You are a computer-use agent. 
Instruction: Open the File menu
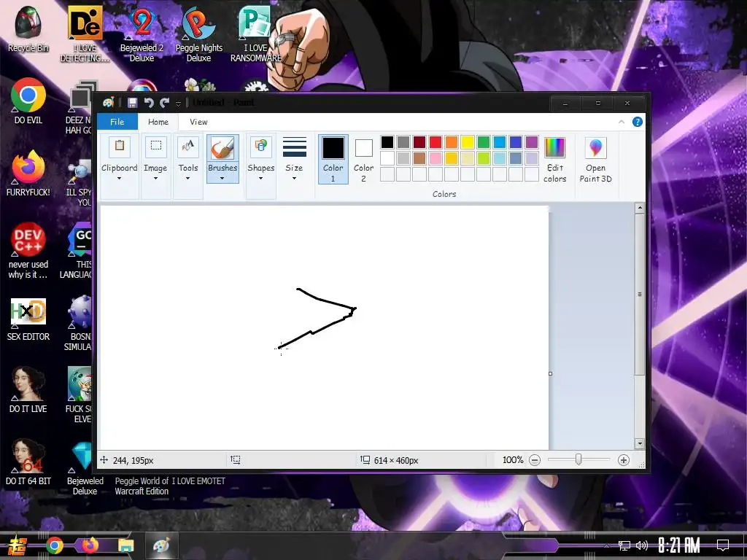[117, 122]
